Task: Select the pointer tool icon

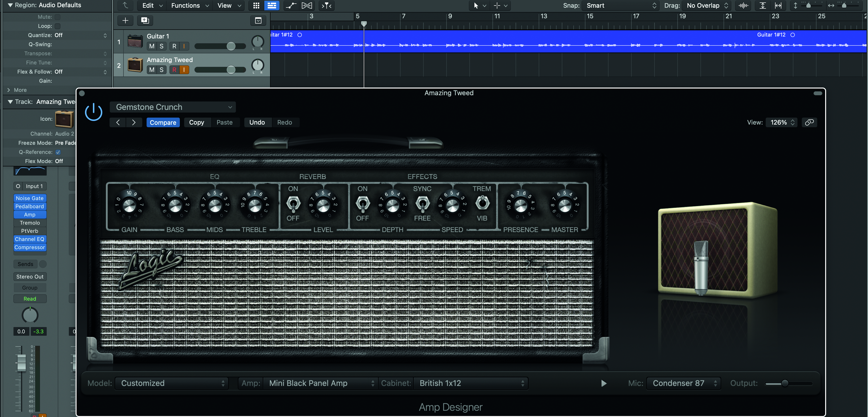Action: (x=476, y=5)
